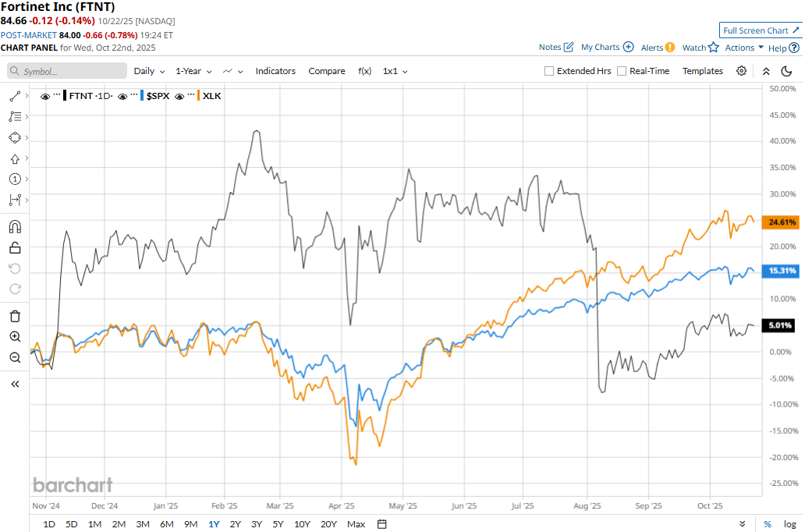Open Full Screen Chart
This screenshot has width=805, height=532.
tap(761, 30)
